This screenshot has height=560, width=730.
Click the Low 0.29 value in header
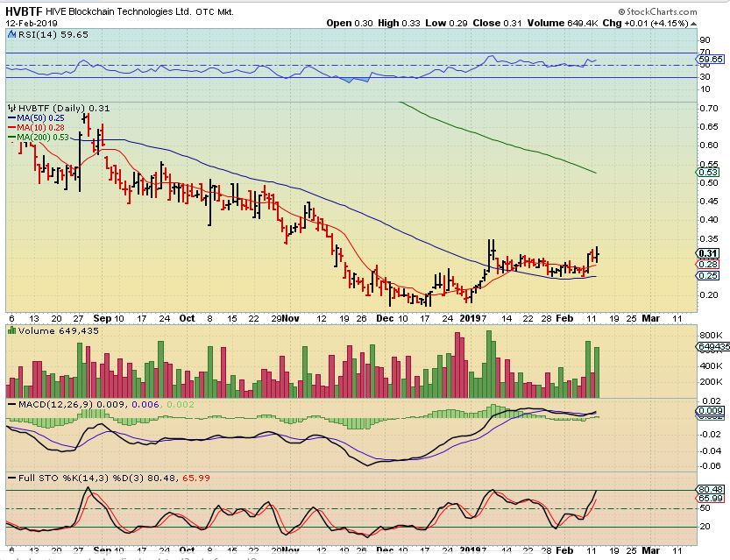[x=446, y=24]
